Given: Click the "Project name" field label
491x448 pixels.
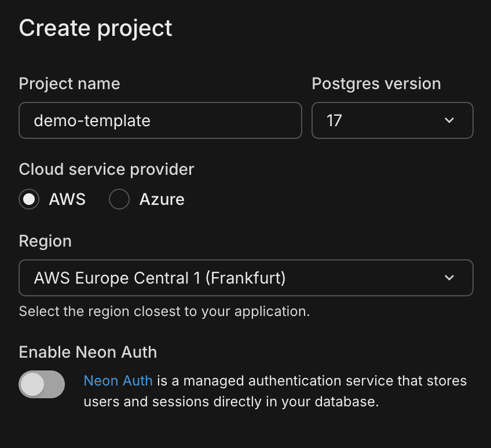Looking at the screenshot, I should 69,83.
